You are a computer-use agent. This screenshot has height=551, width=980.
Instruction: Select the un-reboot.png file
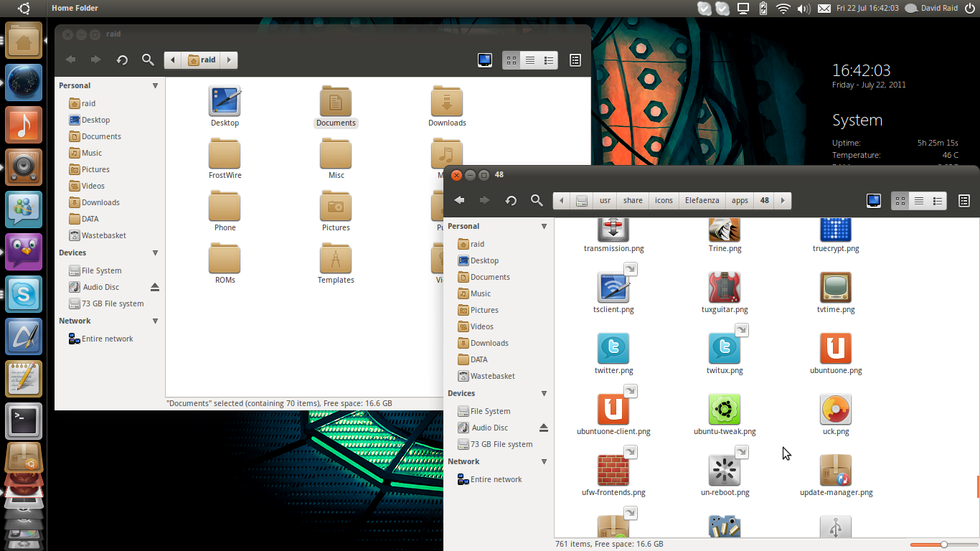(x=725, y=476)
